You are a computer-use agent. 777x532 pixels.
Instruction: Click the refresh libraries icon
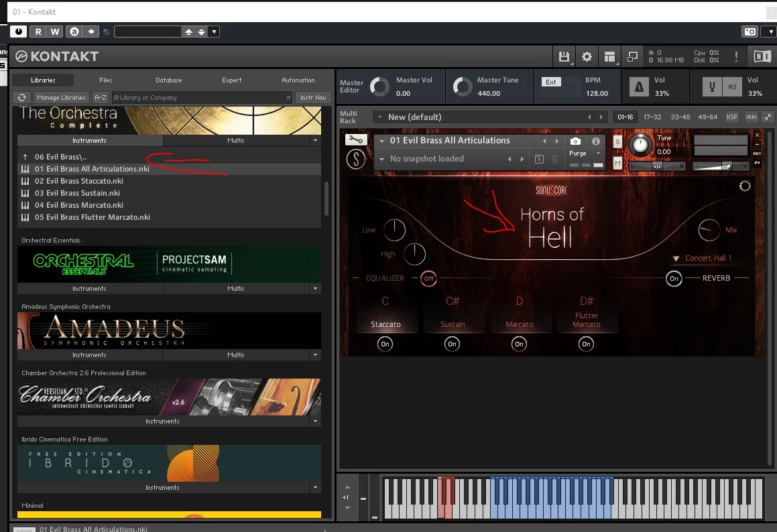pyautogui.click(x=22, y=98)
